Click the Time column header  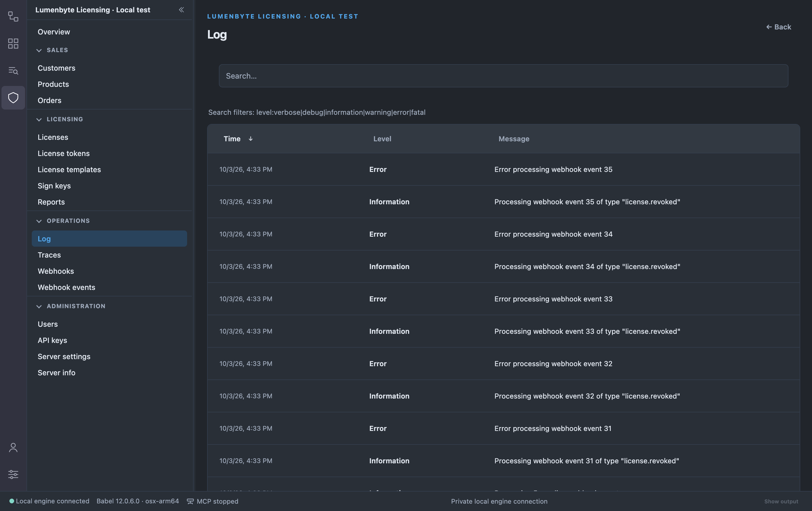click(232, 139)
